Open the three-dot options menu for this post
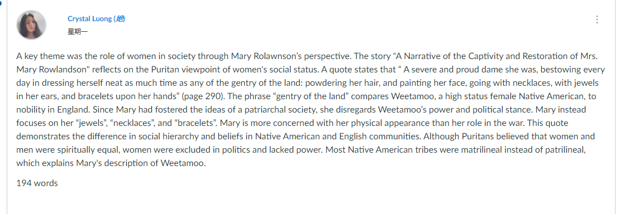This screenshot has height=214, width=644. pos(597,20)
